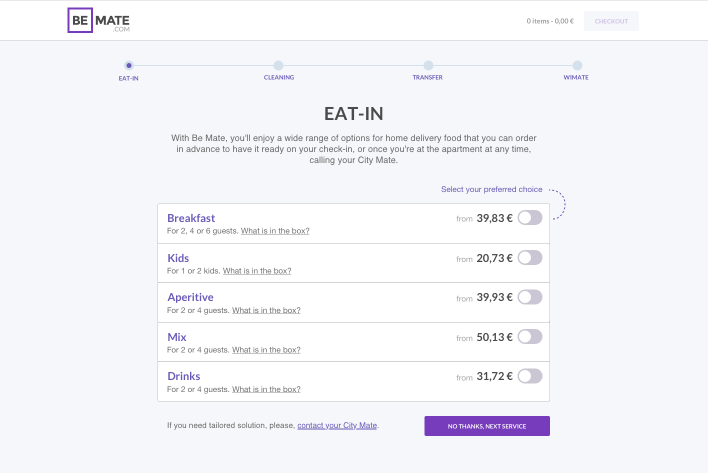Toggle the Drinks option on
Screen dimensions: 708x473
530,376
